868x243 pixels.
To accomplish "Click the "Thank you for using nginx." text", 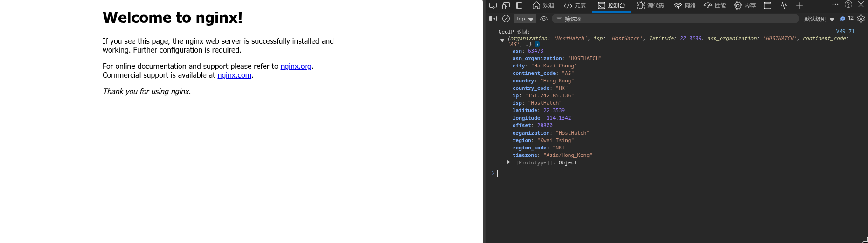I will pos(147,92).
